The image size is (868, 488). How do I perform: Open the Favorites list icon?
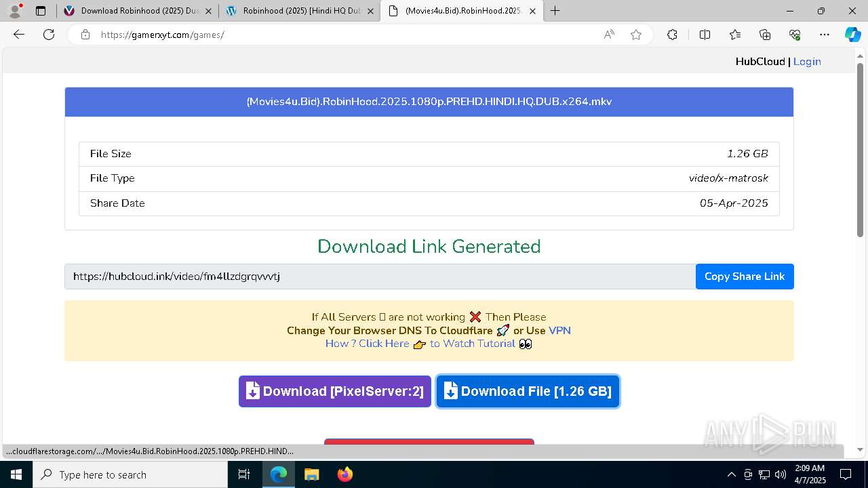click(x=735, y=35)
